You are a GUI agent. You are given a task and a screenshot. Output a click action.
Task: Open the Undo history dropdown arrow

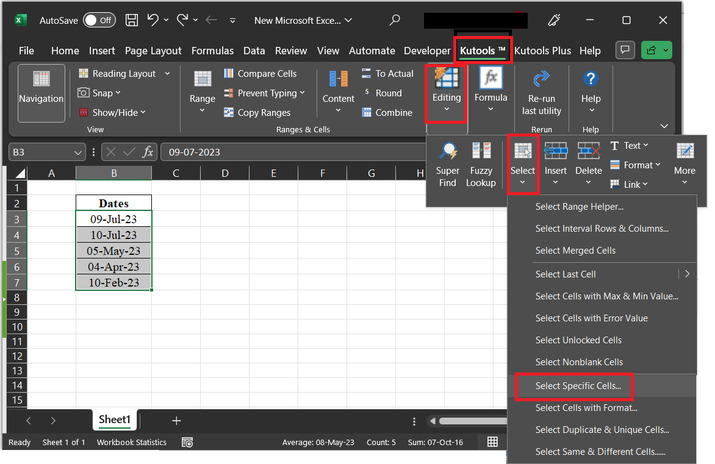pyautogui.click(x=166, y=20)
